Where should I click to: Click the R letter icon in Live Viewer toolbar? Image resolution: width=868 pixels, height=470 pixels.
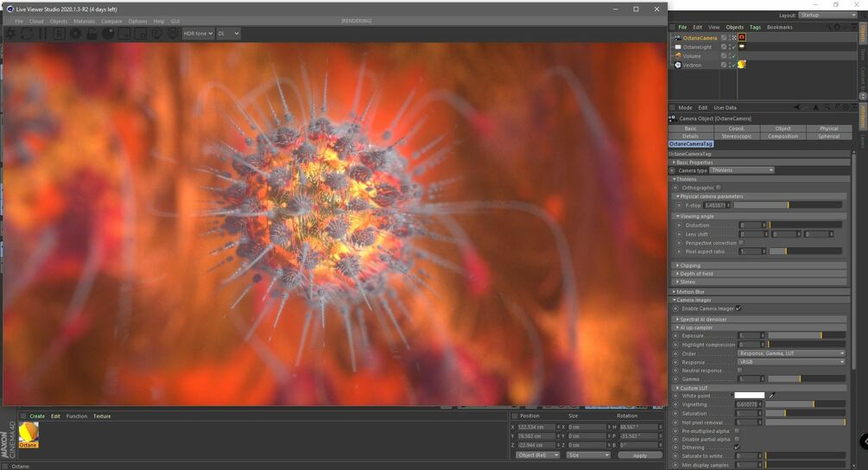[x=59, y=34]
